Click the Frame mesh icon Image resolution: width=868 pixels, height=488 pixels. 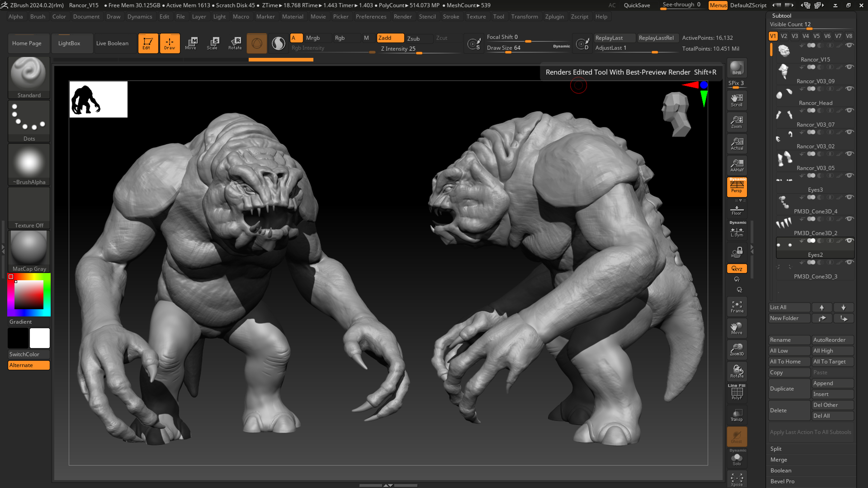coord(737,306)
